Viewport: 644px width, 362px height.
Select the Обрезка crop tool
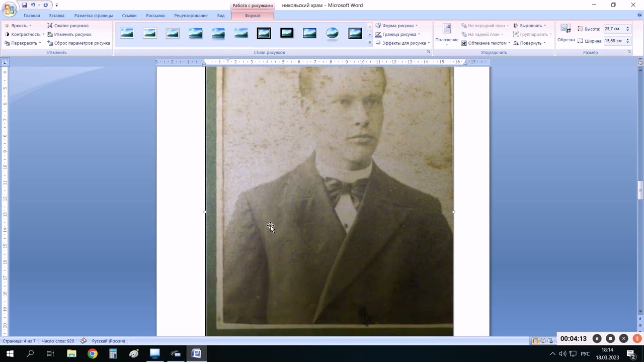pyautogui.click(x=566, y=33)
